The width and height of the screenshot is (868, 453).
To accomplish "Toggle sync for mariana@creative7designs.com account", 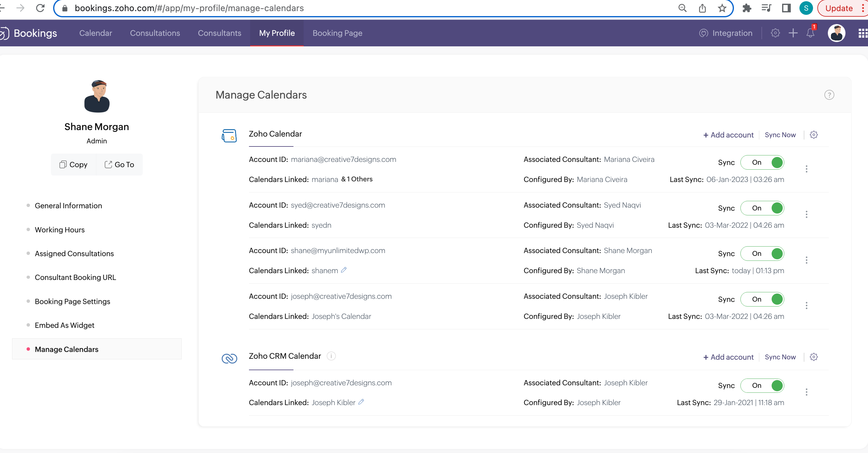I will pos(762,163).
